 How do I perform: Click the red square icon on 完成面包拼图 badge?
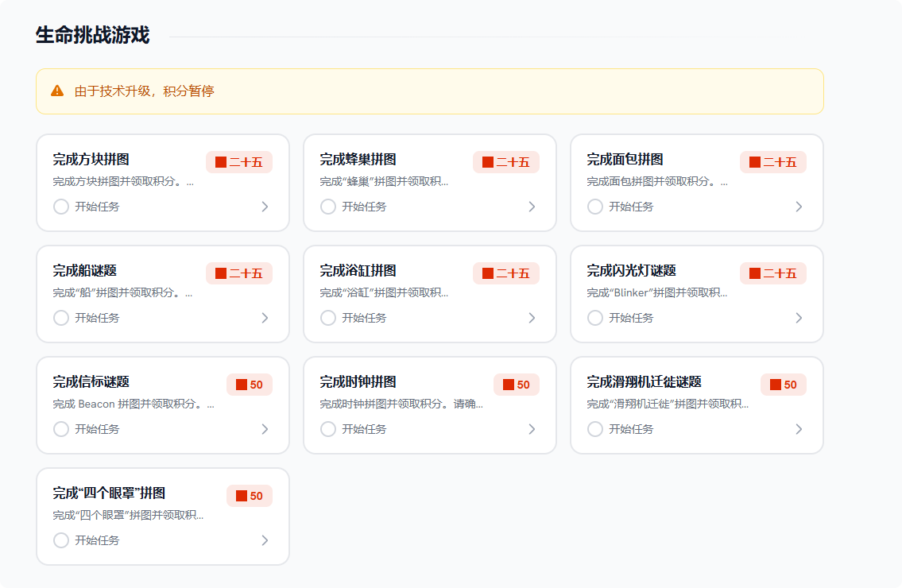click(755, 162)
